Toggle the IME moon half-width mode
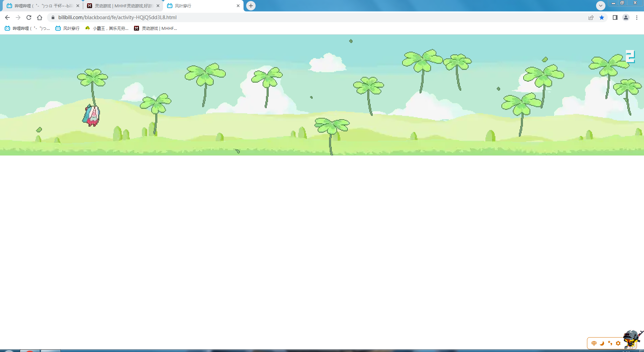Screen dimensions: 644x352 (602, 343)
